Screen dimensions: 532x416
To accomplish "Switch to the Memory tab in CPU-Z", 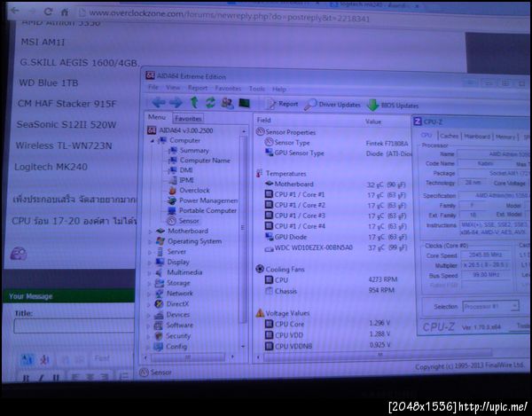I will point(505,137).
